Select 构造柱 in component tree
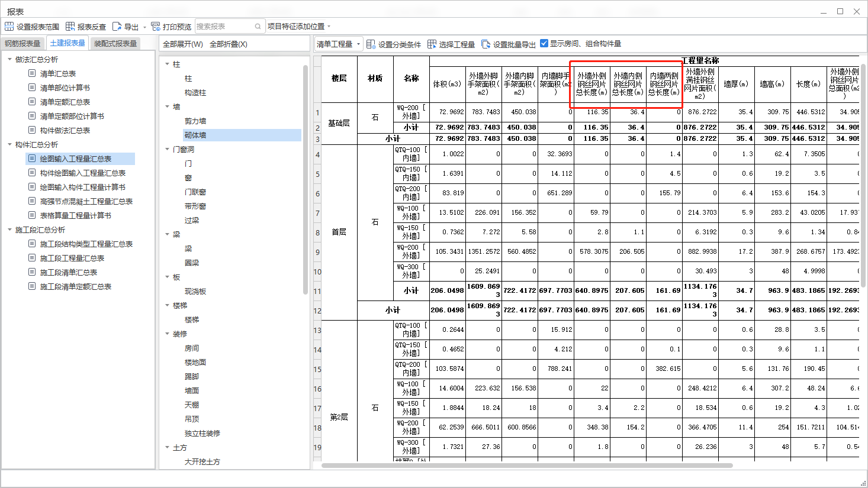Screen dimensions: 868x488 tap(195, 92)
